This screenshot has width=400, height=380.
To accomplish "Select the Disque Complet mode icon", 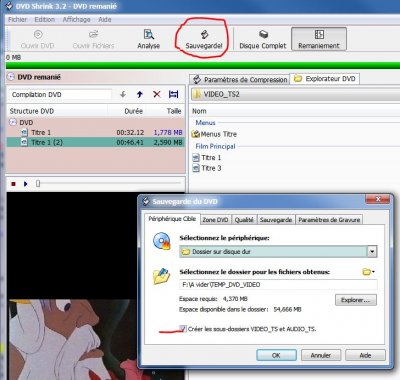I will click(263, 34).
